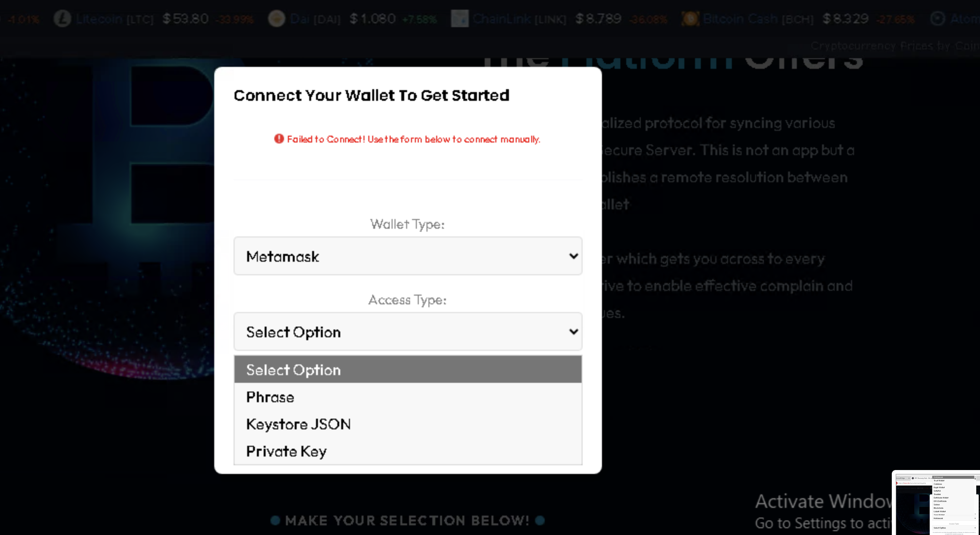Pick Private Key from the options list
The image size is (980, 535).
click(286, 452)
